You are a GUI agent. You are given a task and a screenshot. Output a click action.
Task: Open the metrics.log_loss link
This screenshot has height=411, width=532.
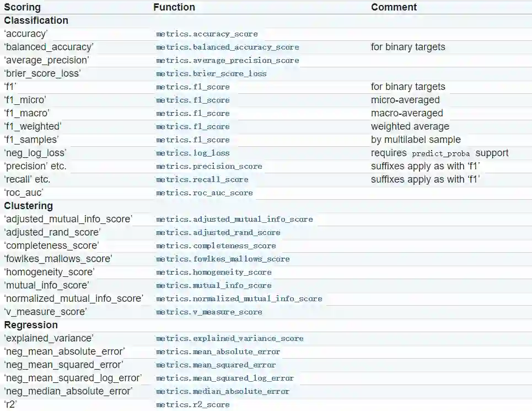tap(192, 153)
